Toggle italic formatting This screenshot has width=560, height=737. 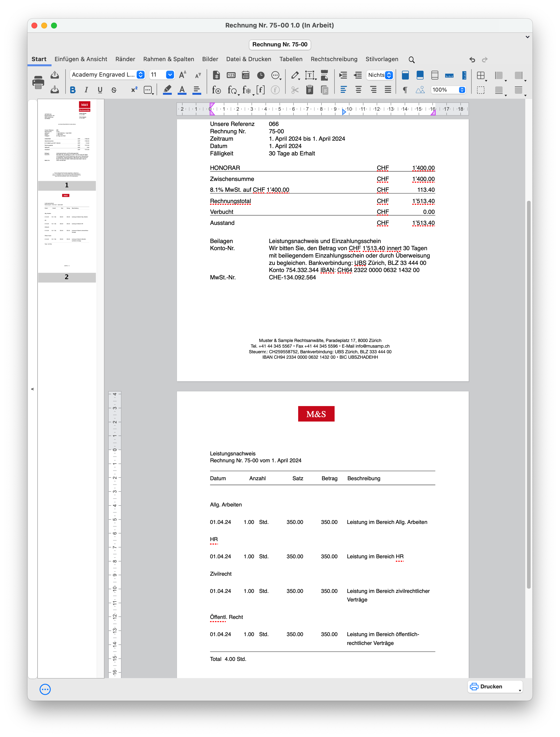[86, 90]
